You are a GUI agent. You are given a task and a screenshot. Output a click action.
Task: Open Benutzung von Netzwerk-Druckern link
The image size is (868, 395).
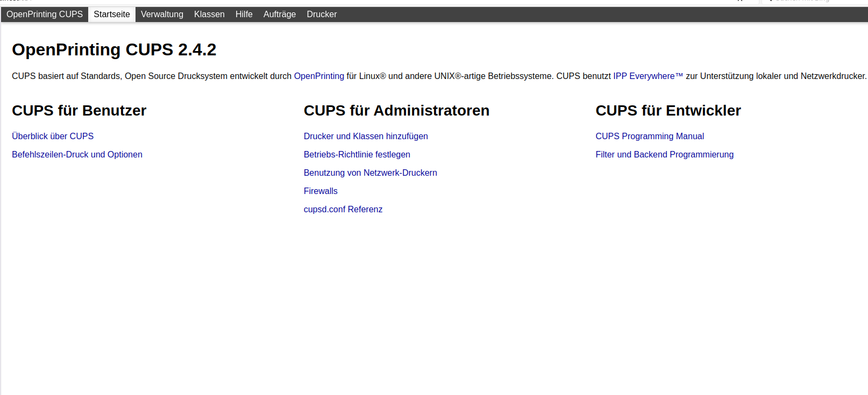point(370,173)
